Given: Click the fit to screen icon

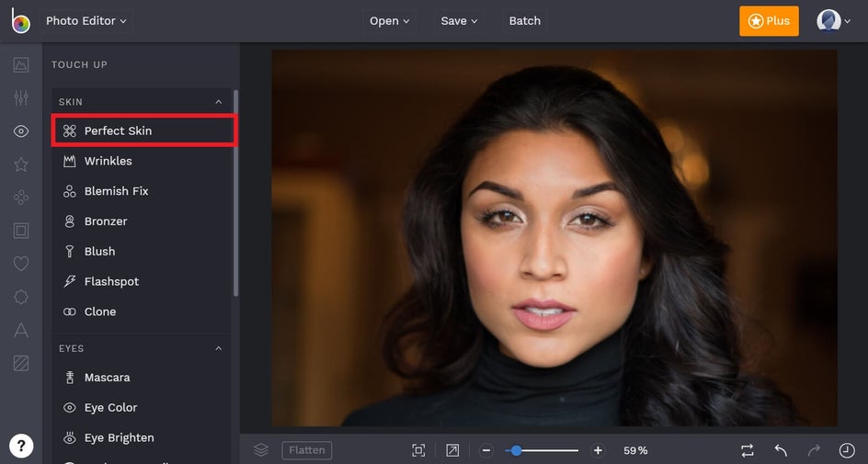Looking at the screenshot, I should [x=418, y=450].
